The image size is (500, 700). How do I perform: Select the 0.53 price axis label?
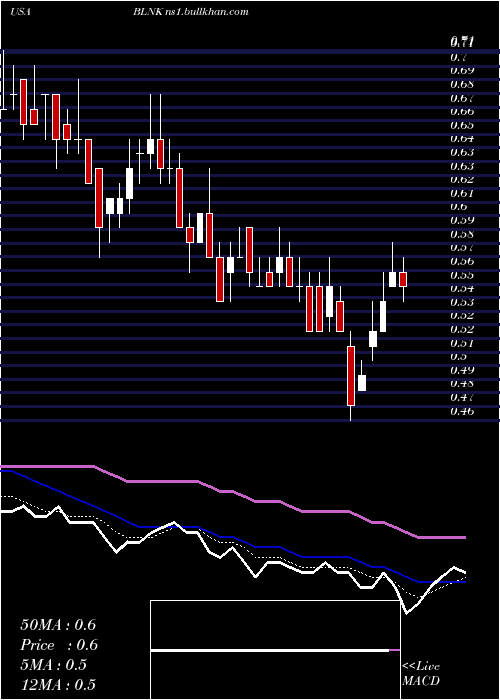[x=462, y=303]
